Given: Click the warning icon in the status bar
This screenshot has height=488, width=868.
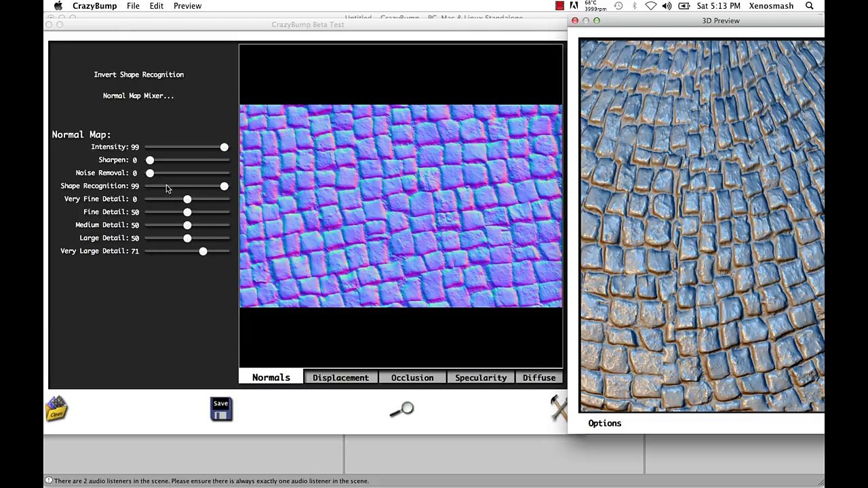Looking at the screenshot, I should pyautogui.click(x=49, y=481).
